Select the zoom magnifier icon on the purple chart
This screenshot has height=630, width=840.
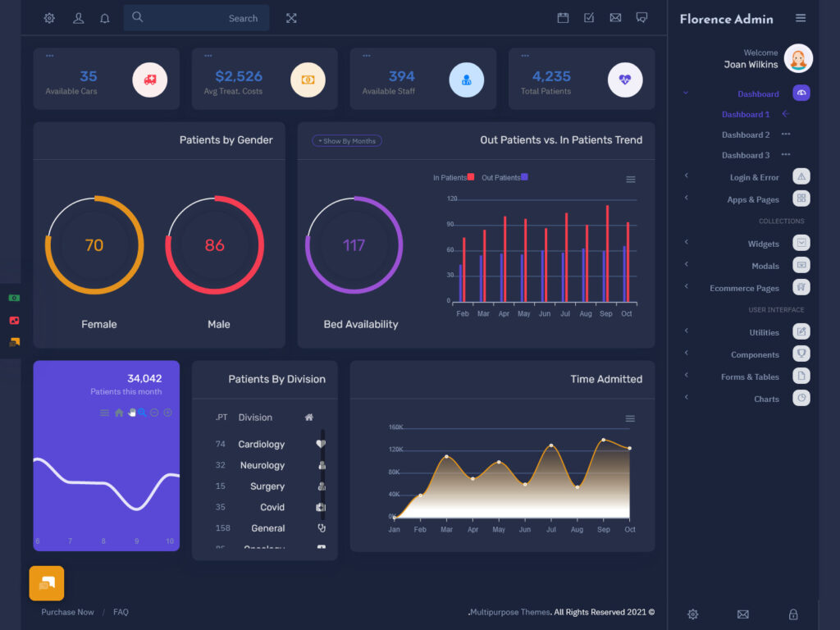143,413
